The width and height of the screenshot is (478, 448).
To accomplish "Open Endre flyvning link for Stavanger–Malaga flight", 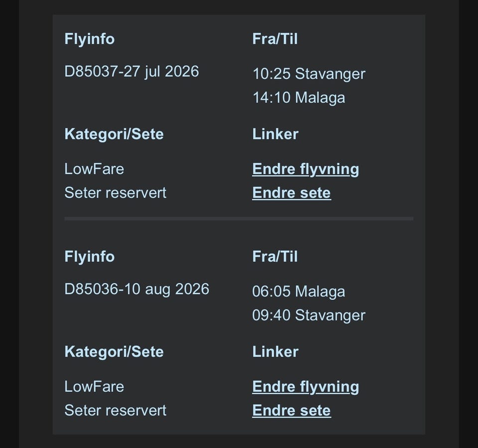I will pos(305,169).
